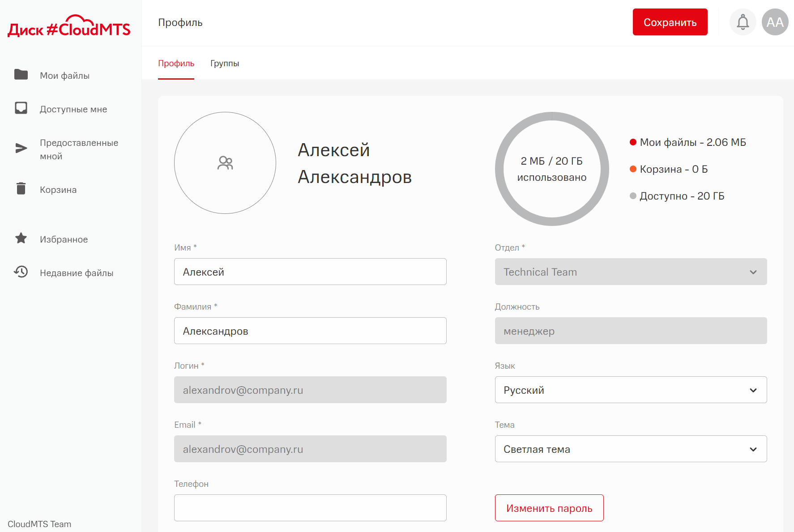Click the Диск #CloudMTS logo
794x532 pixels.
pos(69,26)
